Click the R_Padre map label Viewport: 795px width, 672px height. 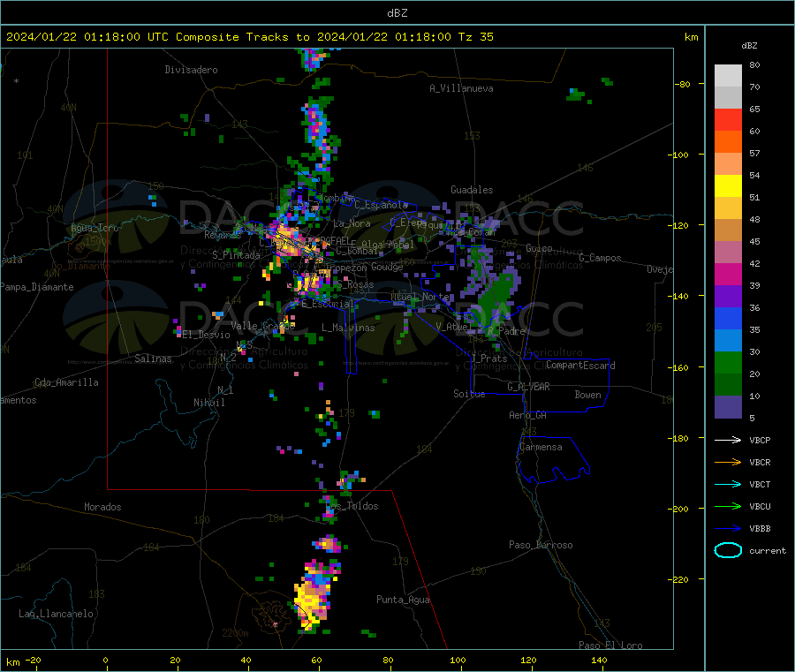(506, 331)
